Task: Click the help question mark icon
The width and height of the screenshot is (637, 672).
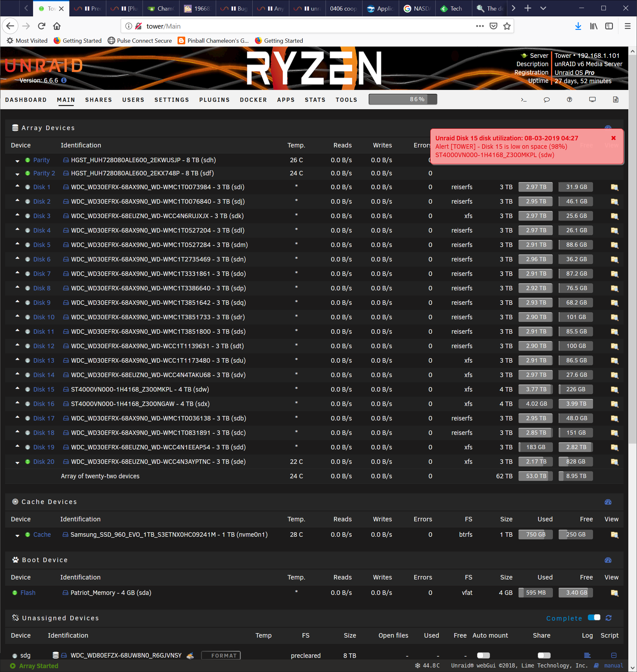Action: 570,100
